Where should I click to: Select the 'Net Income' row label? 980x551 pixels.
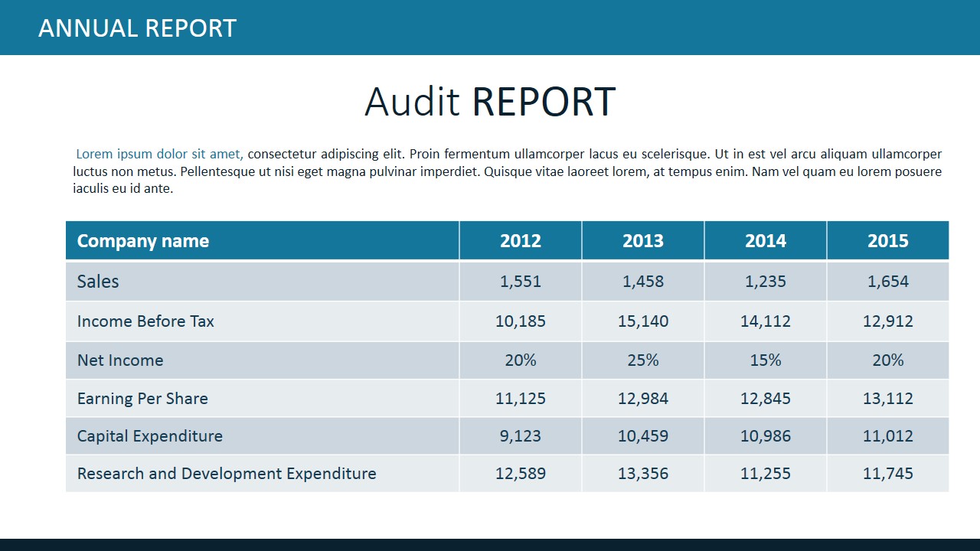pos(120,360)
